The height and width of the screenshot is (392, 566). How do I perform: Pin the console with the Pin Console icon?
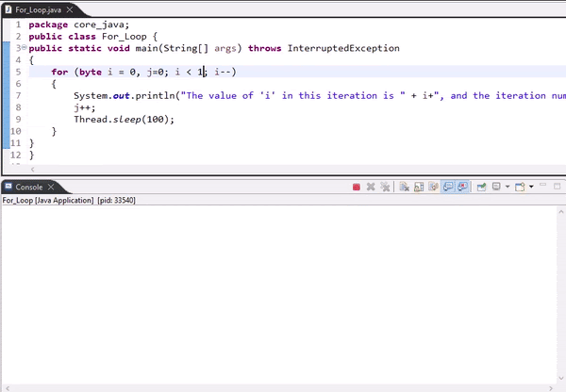[x=481, y=187]
